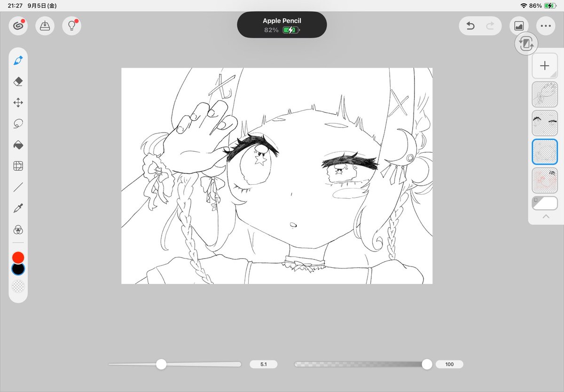Viewport: 564px width, 392px height.
Task: Open the Clip Studio logo menu
Action: 18,25
